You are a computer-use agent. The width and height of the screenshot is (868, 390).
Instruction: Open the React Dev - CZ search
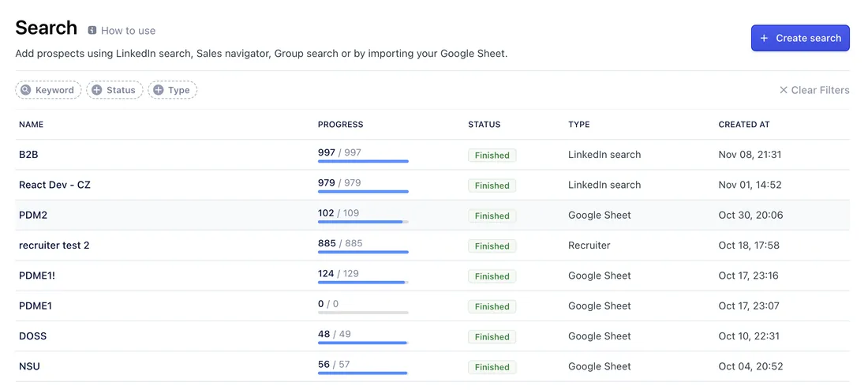(54, 185)
